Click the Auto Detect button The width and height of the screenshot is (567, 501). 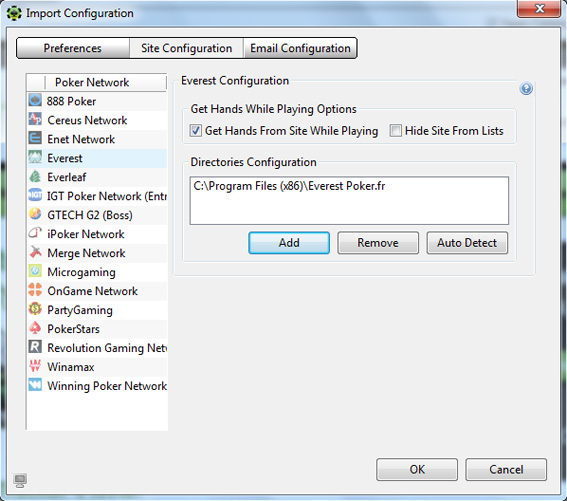467,243
